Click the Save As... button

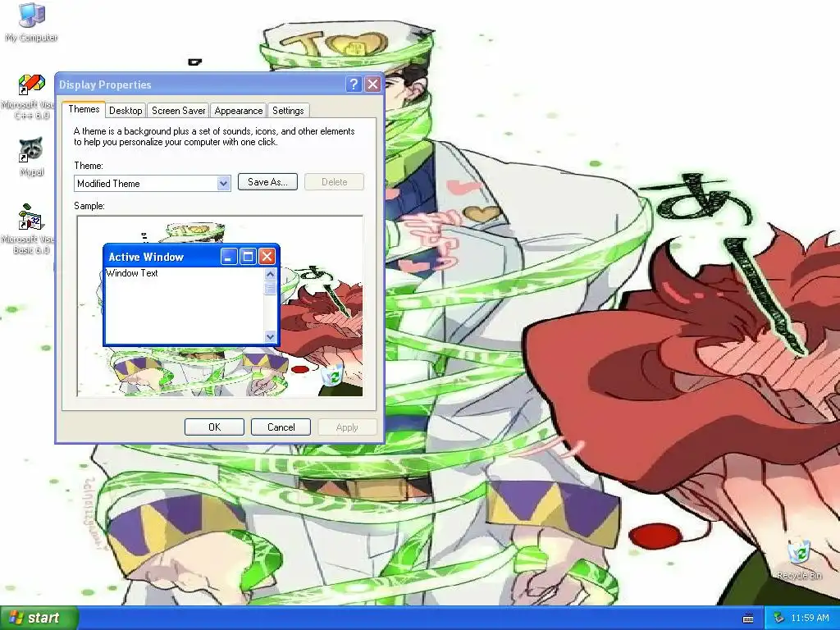pos(267,181)
